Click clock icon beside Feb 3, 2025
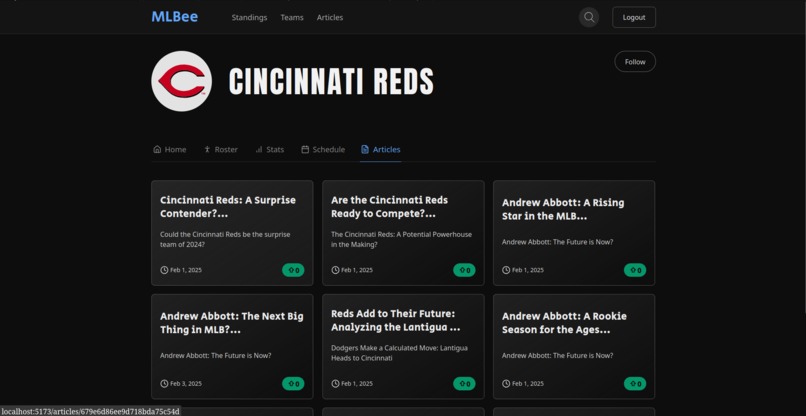 pos(164,384)
